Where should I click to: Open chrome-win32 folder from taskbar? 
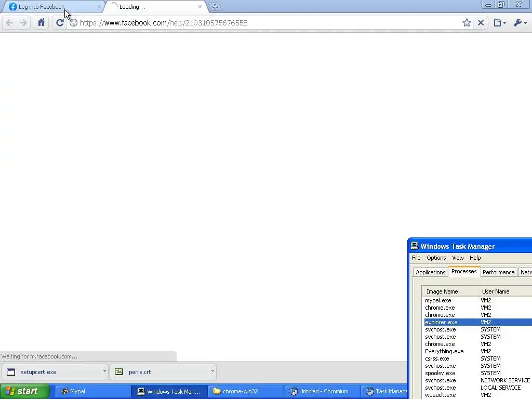coord(246,392)
